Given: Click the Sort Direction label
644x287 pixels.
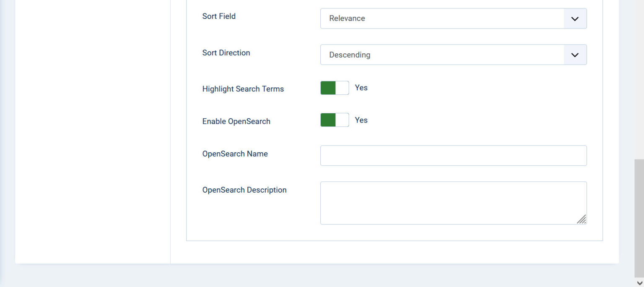Looking at the screenshot, I should 226,53.
